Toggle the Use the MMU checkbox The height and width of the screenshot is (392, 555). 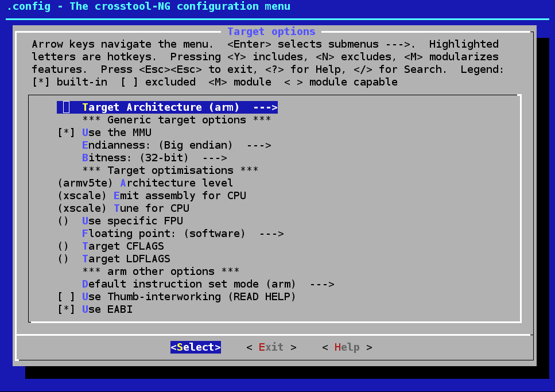point(105,133)
